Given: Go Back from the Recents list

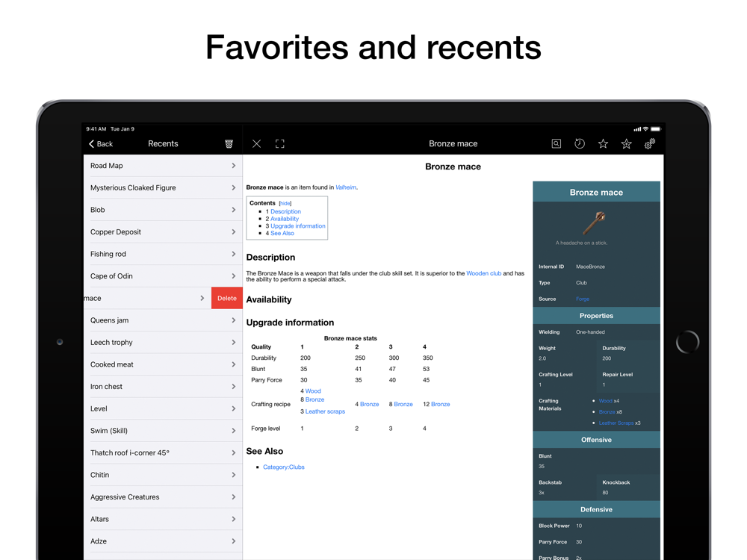Looking at the screenshot, I should (x=101, y=144).
